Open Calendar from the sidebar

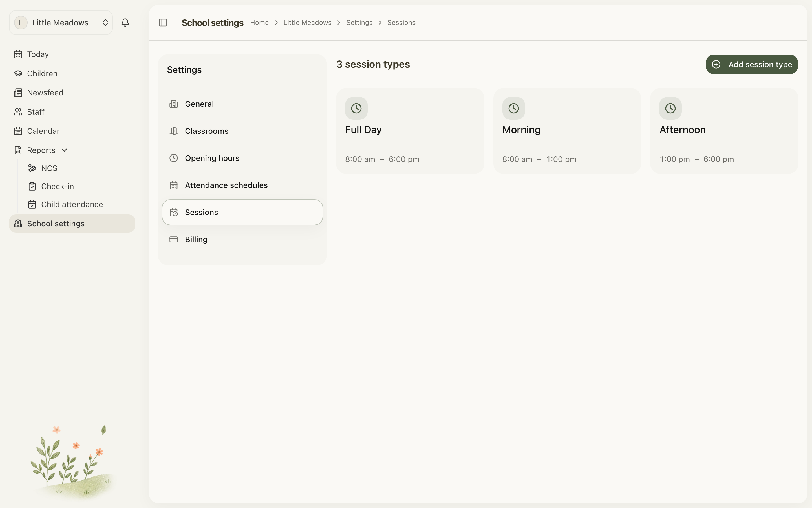(72, 131)
